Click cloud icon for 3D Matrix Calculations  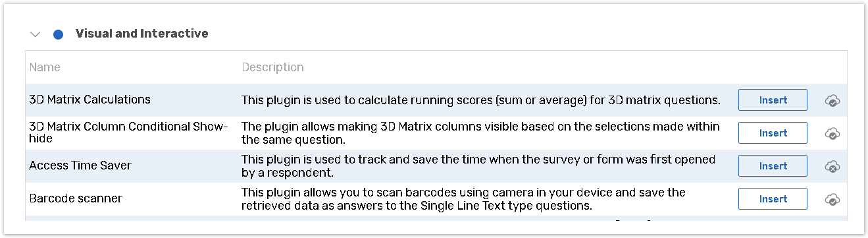pyautogui.click(x=832, y=101)
